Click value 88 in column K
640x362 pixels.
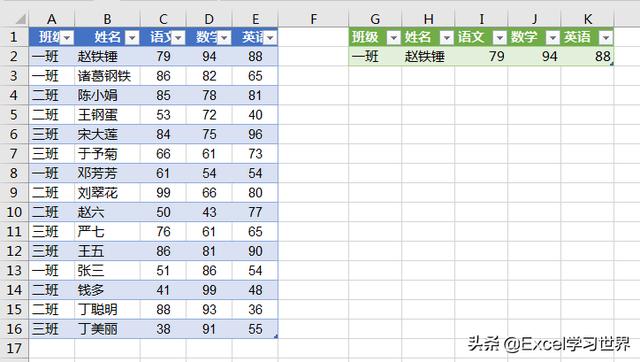pos(587,56)
